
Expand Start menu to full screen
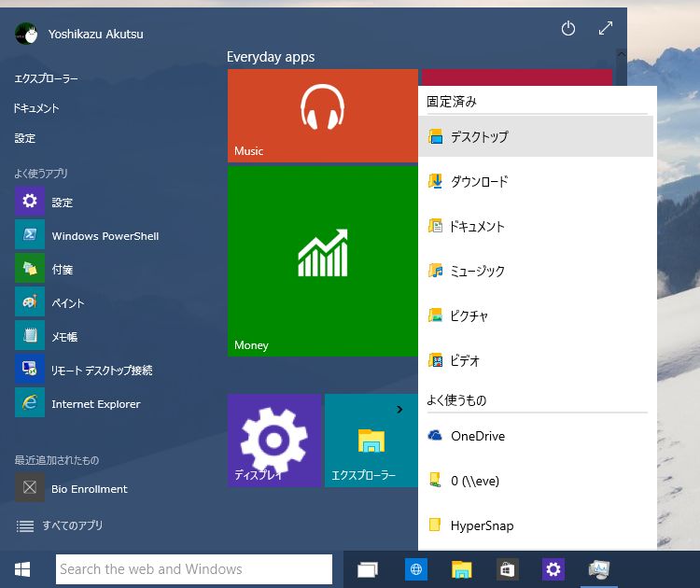pyautogui.click(x=606, y=28)
